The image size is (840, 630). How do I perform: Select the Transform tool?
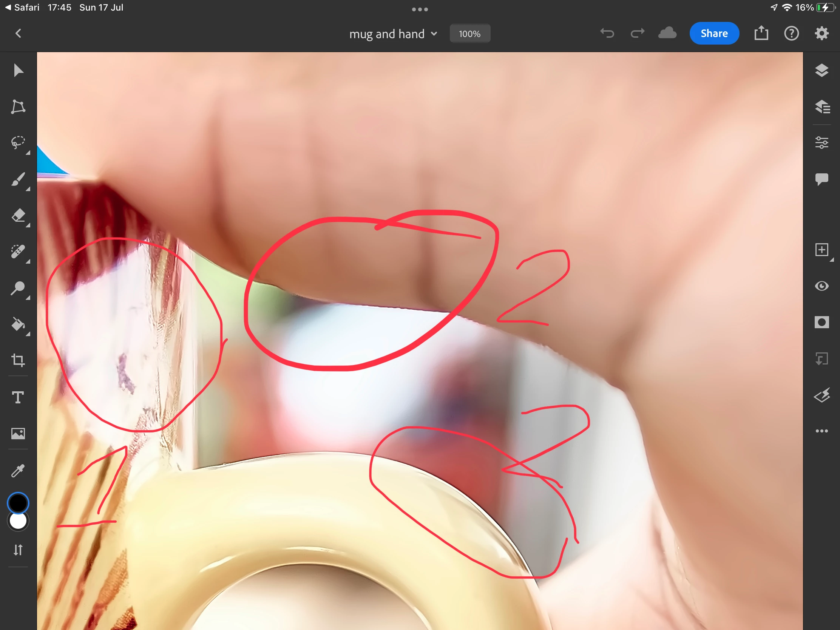click(18, 107)
